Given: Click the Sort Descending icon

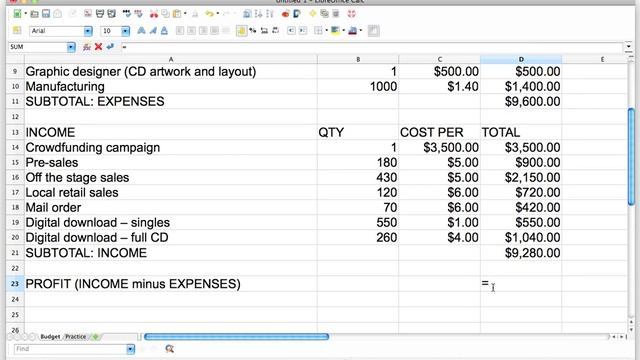Looking at the screenshot, I should (x=270, y=14).
